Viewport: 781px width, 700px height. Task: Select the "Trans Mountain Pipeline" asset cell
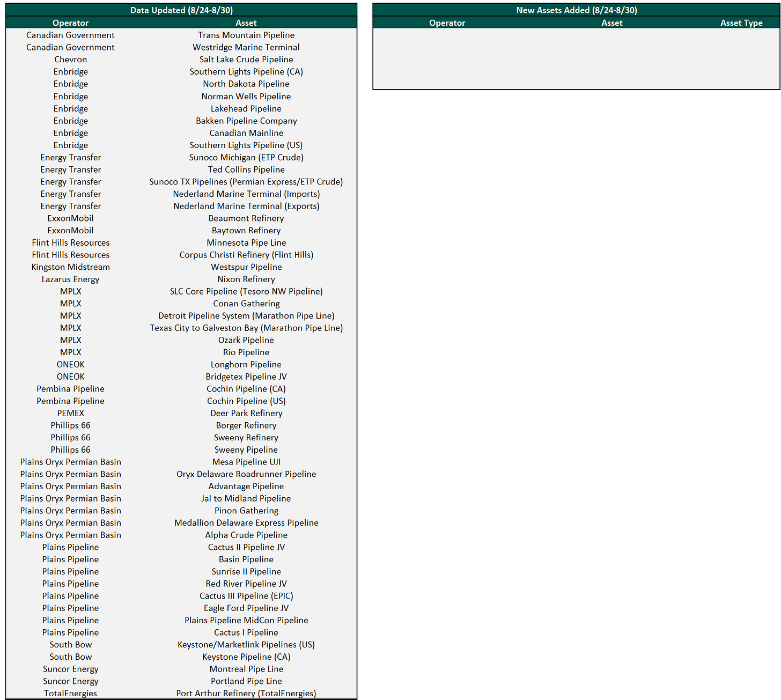[x=246, y=35]
